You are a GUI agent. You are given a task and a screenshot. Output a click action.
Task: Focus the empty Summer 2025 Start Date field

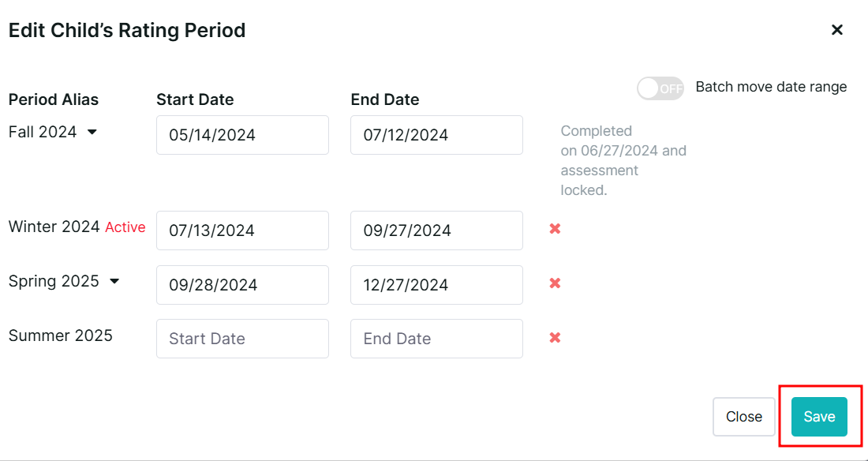(242, 339)
